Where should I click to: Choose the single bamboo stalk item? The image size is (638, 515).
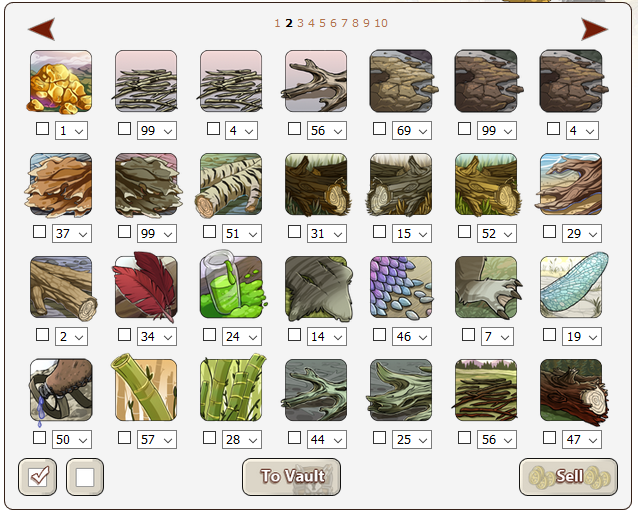(145, 388)
